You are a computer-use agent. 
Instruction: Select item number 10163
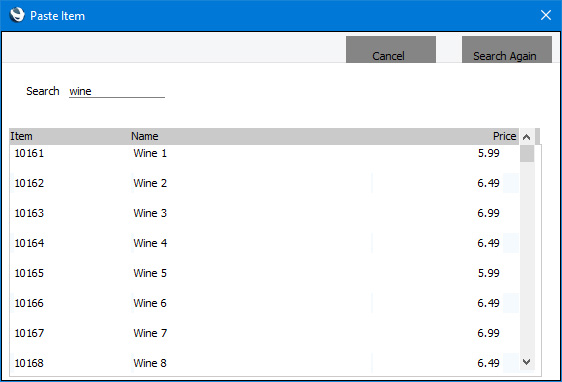pos(29,213)
